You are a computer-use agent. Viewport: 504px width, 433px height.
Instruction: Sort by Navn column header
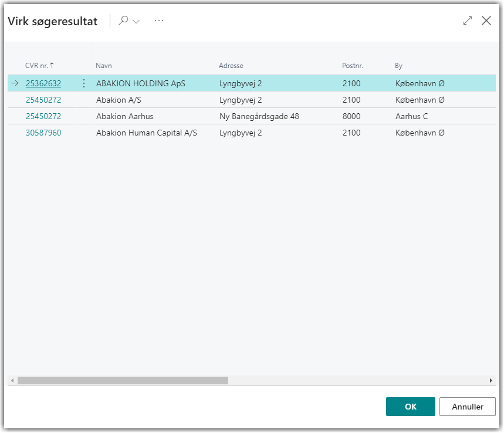103,66
